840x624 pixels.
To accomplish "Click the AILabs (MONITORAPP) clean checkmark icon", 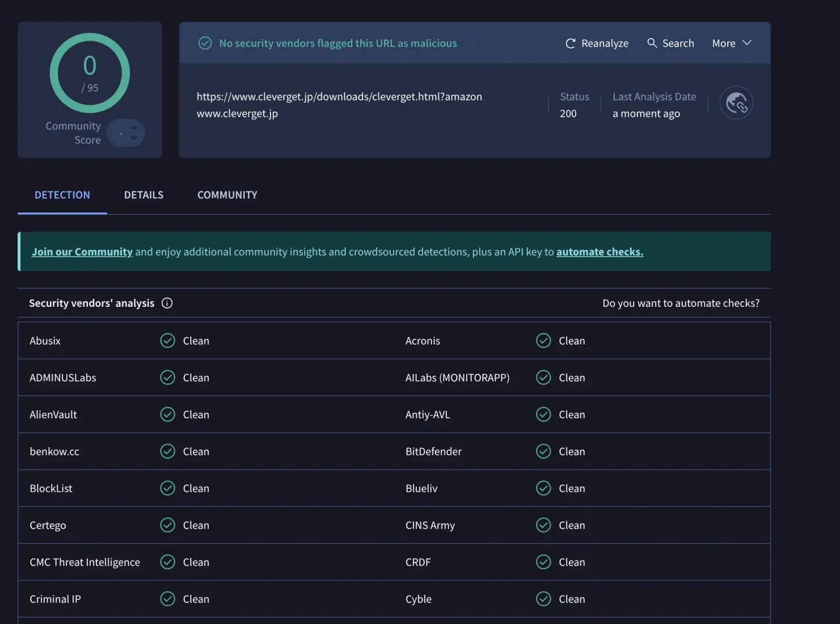I will [543, 378].
